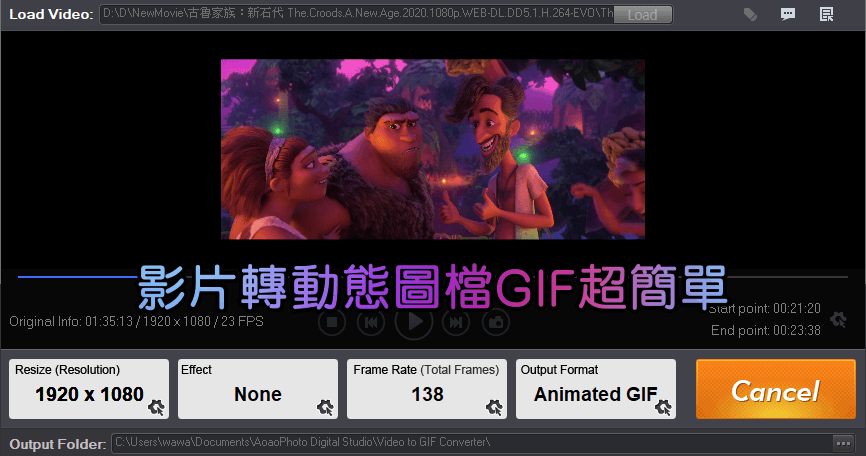866x456 pixels.
Task: Click the tag icon in top bar
Action: (x=750, y=14)
